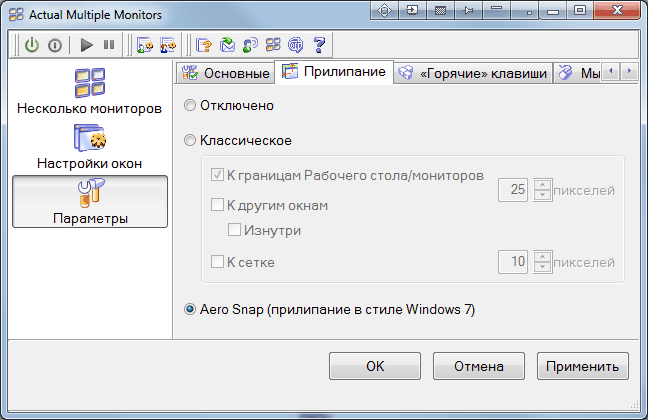Click the title bar button with dotted rectangle
Screen dimensions: 648x420
(441, 10)
